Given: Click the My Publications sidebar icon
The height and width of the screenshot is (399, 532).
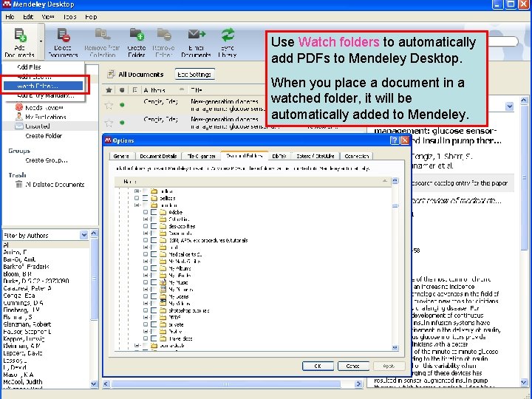Looking at the screenshot, I should (19, 117).
